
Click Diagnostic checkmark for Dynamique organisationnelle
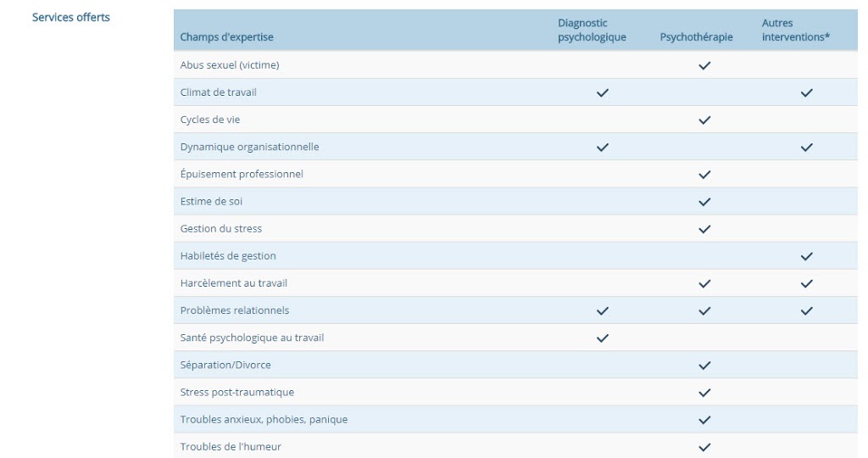click(x=603, y=148)
